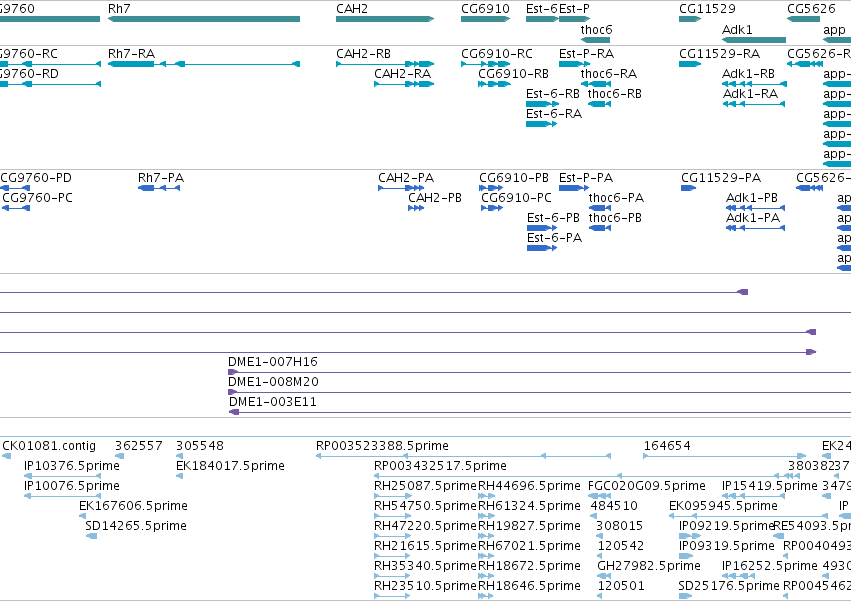Select the 484510 EST label
Image resolution: width=851 pixels, height=601 pixels.
[614, 506]
